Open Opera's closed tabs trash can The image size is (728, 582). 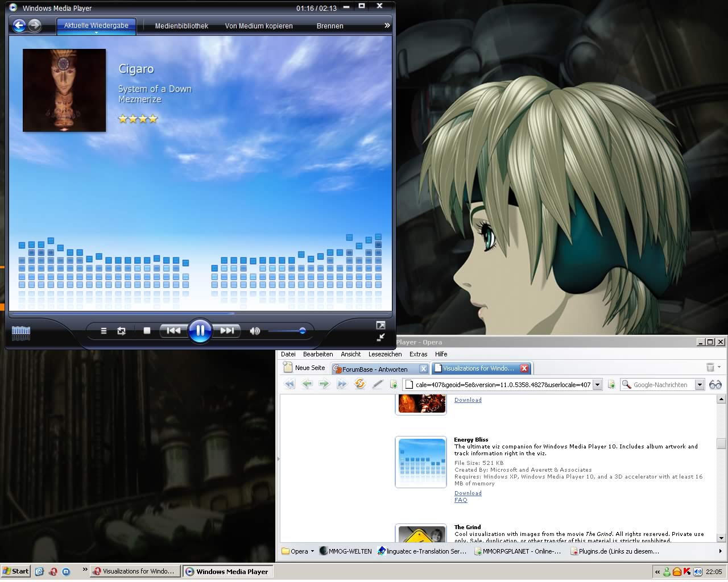click(710, 367)
